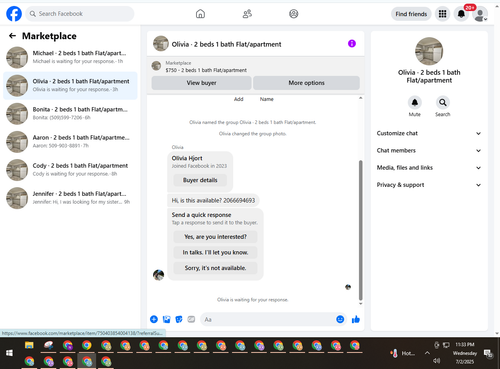Open the account profile avatar menu
The width and height of the screenshot is (500, 369).
coord(480,14)
